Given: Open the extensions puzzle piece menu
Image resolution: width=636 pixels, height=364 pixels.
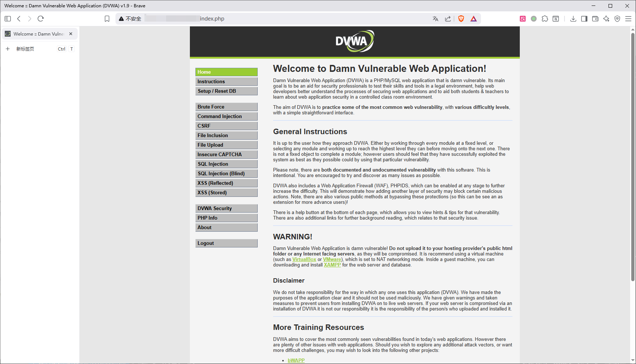Looking at the screenshot, I should (x=545, y=19).
